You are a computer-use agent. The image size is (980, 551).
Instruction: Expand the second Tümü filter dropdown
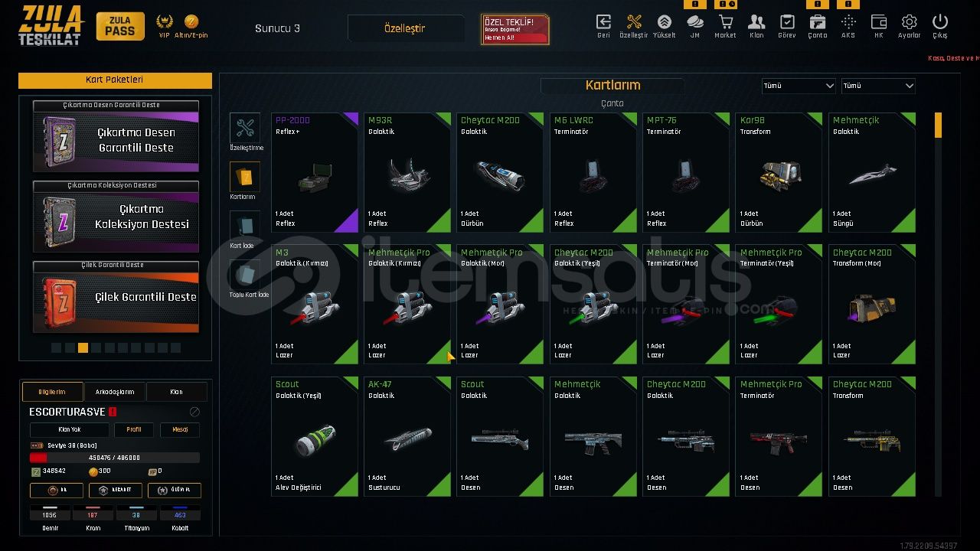click(x=878, y=86)
